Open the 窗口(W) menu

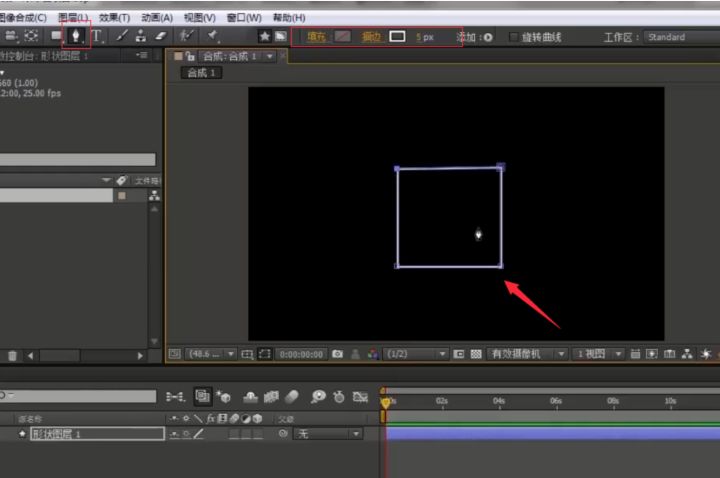click(x=244, y=18)
